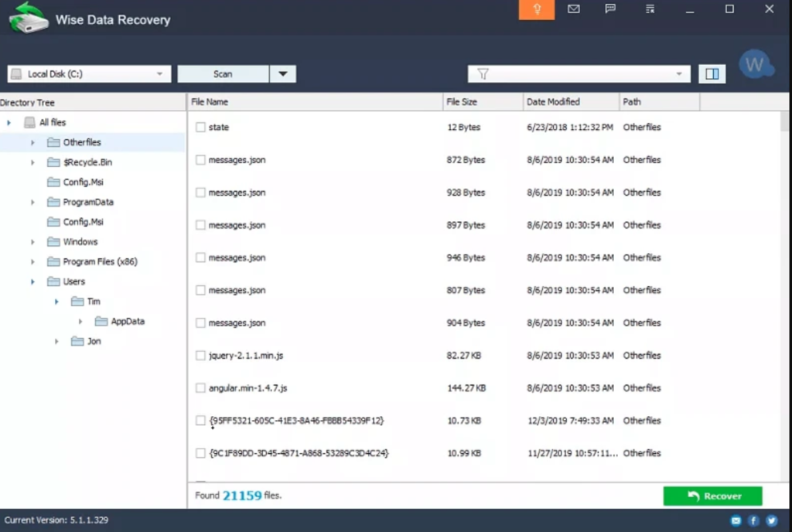This screenshot has height=532, width=792.
Task: Check the box next to the state file
Action: point(200,128)
